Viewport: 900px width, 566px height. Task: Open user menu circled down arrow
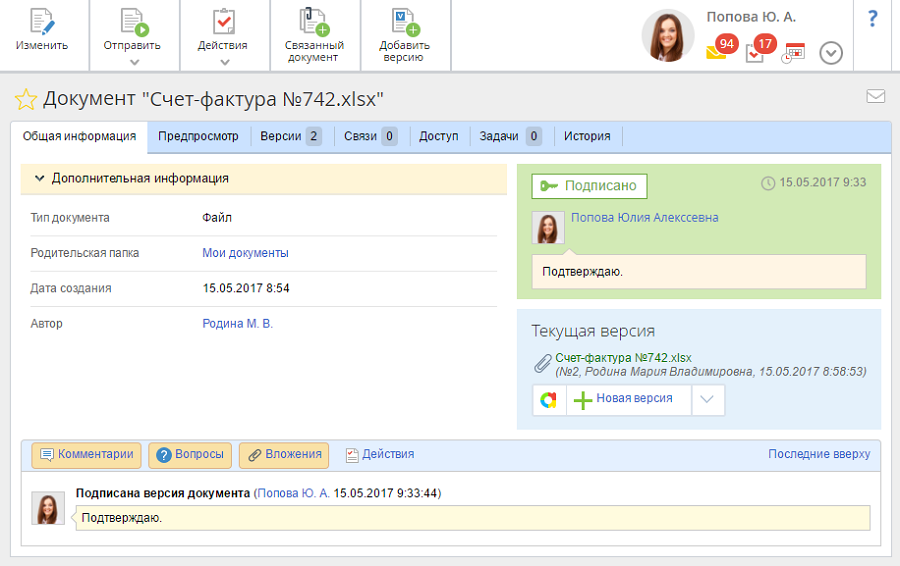(x=831, y=53)
